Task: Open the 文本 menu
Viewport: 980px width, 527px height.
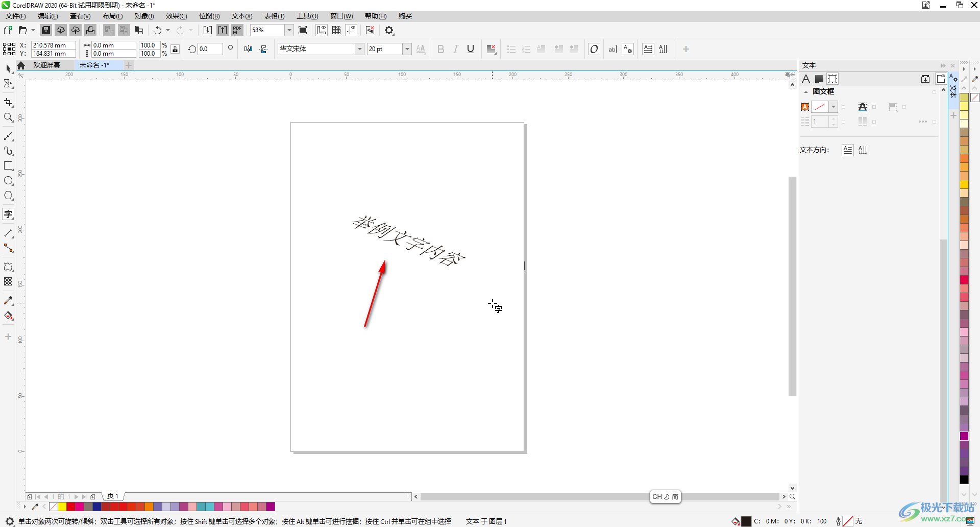Action: (x=242, y=16)
